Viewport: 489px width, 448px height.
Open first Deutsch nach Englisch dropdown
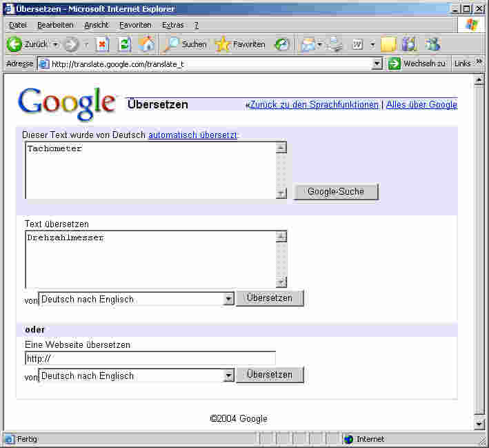point(136,299)
